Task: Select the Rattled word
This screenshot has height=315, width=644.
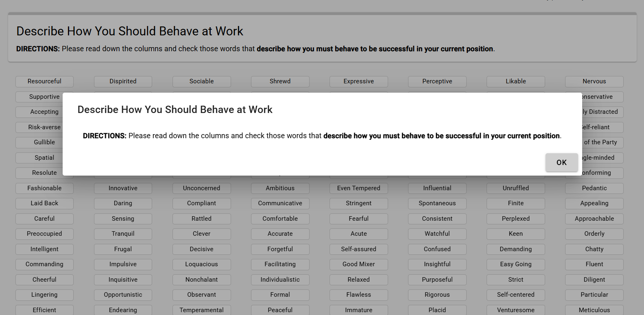Action: [201, 219]
